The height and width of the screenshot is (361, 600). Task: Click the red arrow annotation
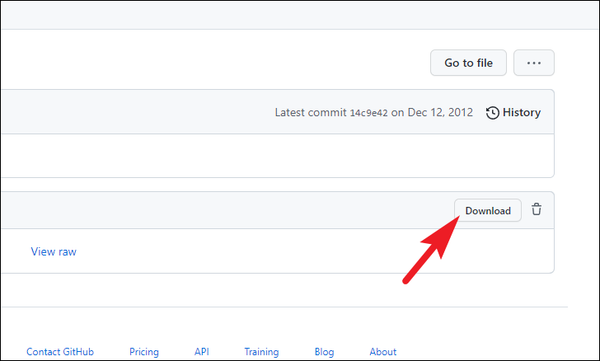click(431, 250)
